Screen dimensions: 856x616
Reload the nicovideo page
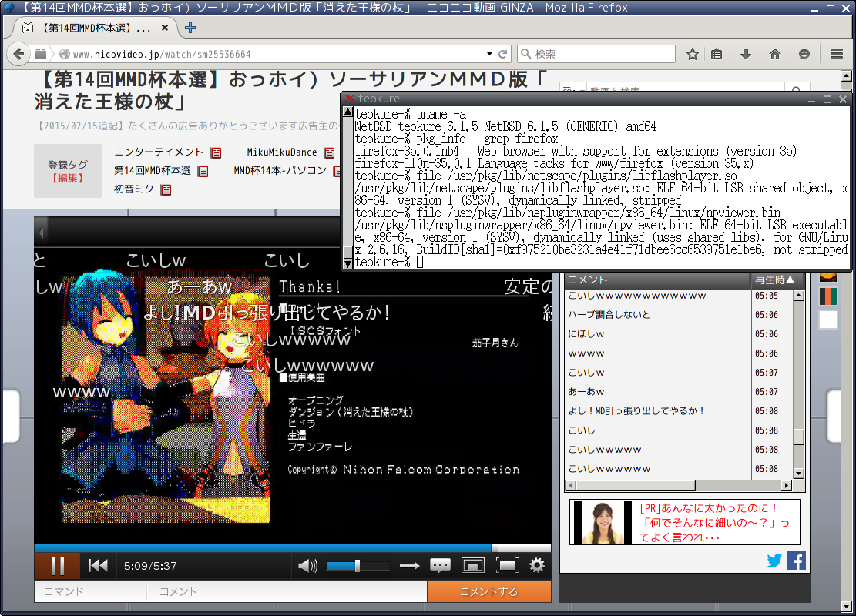[503, 54]
